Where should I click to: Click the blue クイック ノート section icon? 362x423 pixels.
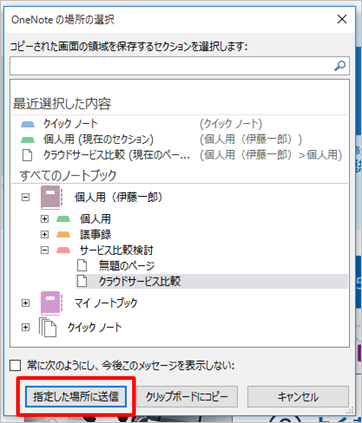point(28,124)
